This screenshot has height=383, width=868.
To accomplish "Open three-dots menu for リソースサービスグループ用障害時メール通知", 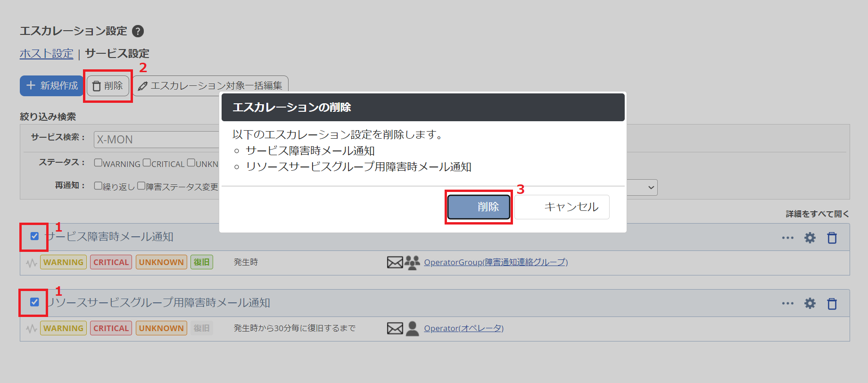I will pos(787,303).
